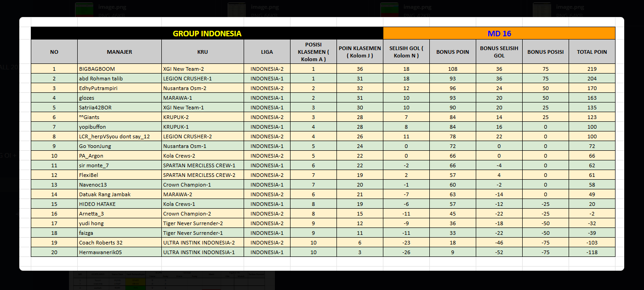Click manager name Datuak Rang Jambak

coord(105,194)
